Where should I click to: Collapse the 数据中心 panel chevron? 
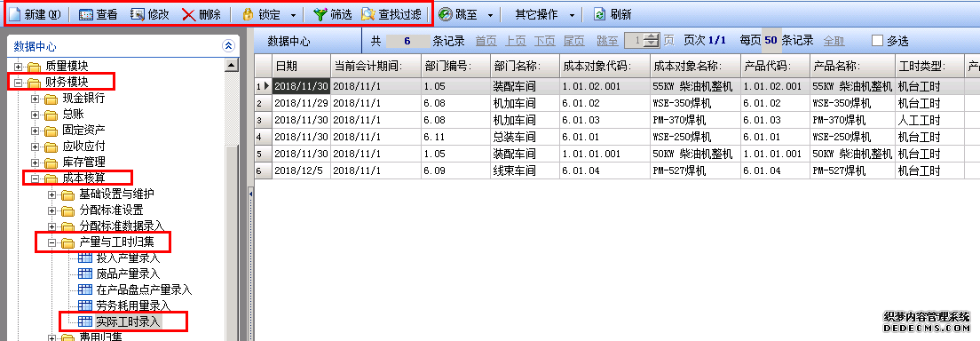pyautogui.click(x=229, y=45)
